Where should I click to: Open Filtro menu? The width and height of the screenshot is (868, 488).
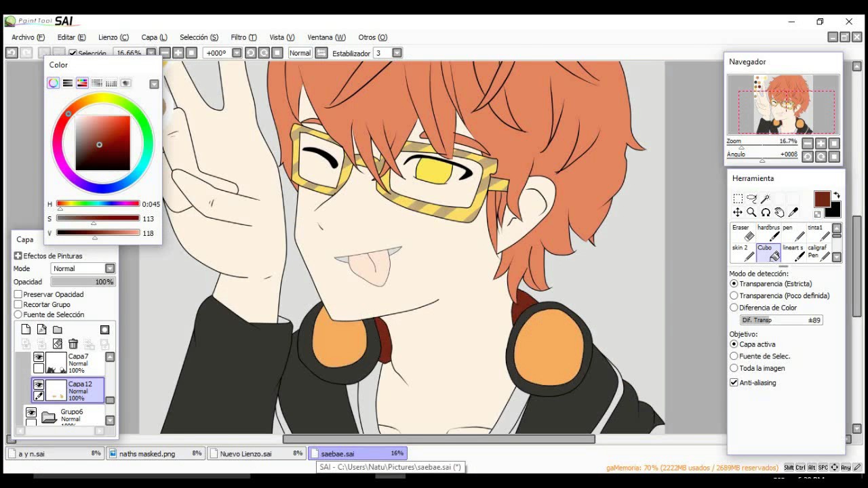tap(243, 37)
